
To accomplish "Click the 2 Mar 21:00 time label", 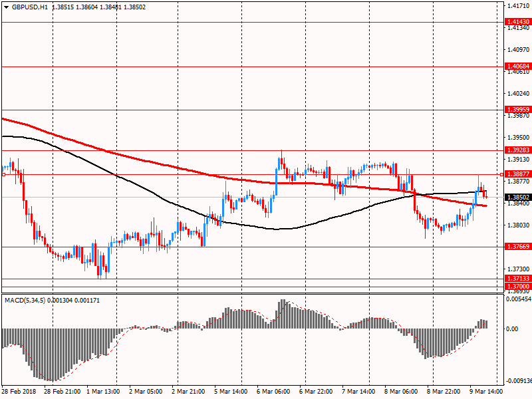I will pos(188,391).
